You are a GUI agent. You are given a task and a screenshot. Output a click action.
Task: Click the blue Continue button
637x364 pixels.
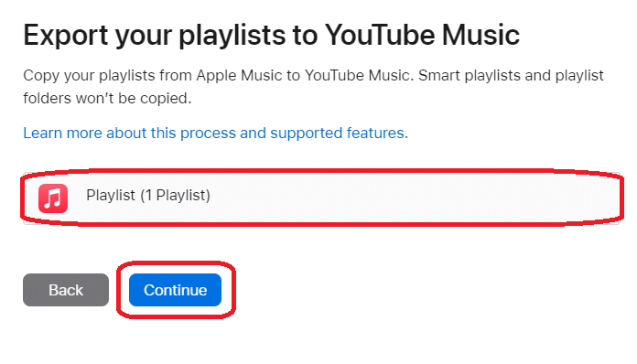coord(175,290)
